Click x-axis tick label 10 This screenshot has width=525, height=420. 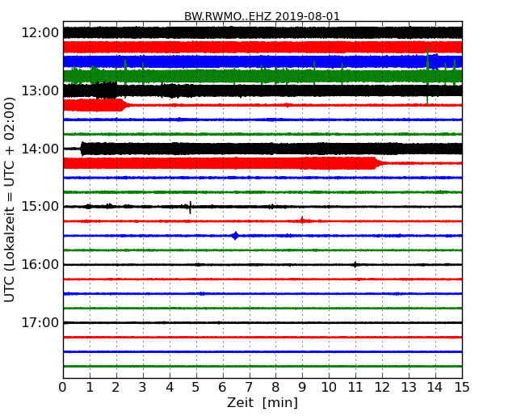pyautogui.click(x=329, y=387)
